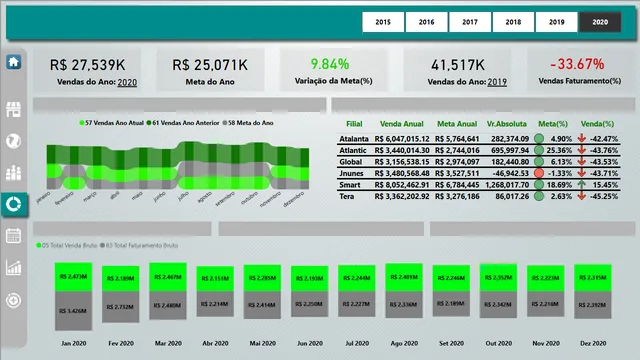Viewport: 640px width, 360px height.
Task: Filter by year 2017
Action: click(x=470, y=22)
